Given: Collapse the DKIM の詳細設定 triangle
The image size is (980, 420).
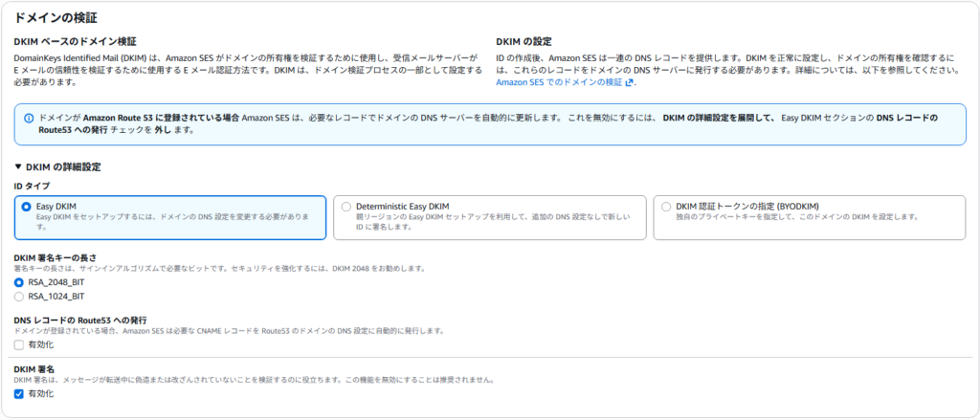Looking at the screenshot, I should (18, 166).
